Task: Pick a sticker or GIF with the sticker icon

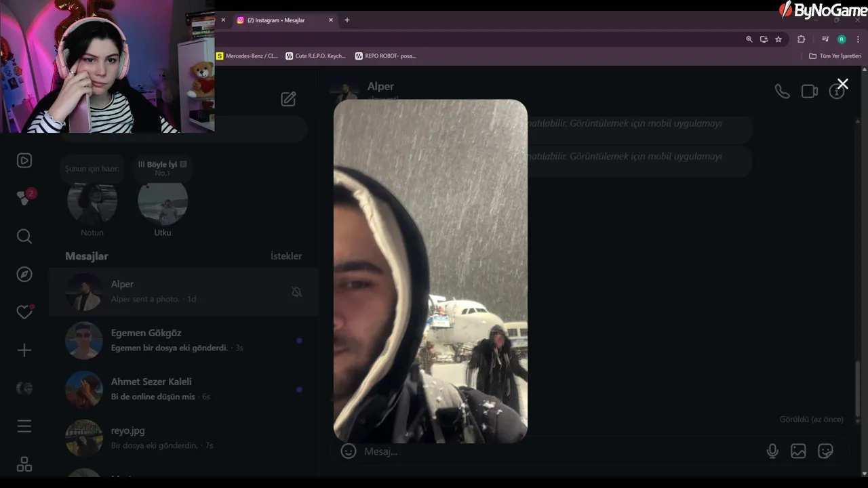Action: coord(825,451)
